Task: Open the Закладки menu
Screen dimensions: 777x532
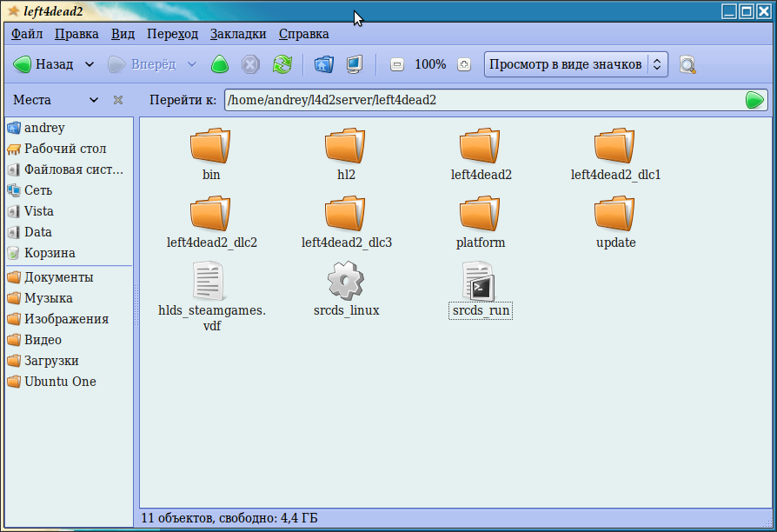Action: click(238, 34)
